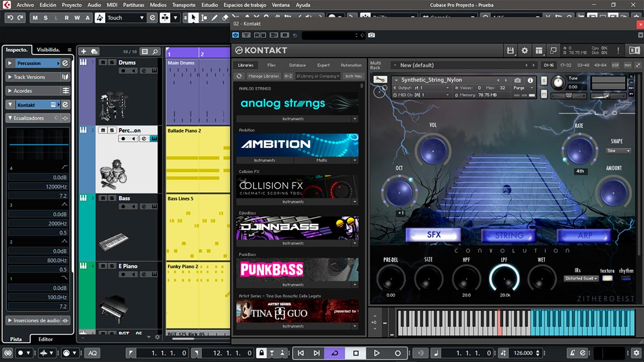Mute the Percussion track

(103, 130)
